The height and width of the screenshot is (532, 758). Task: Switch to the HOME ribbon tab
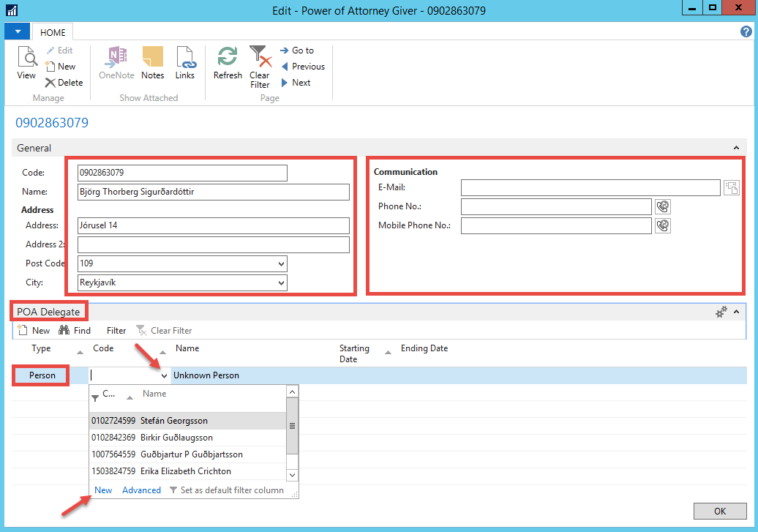pyautogui.click(x=53, y=33)
